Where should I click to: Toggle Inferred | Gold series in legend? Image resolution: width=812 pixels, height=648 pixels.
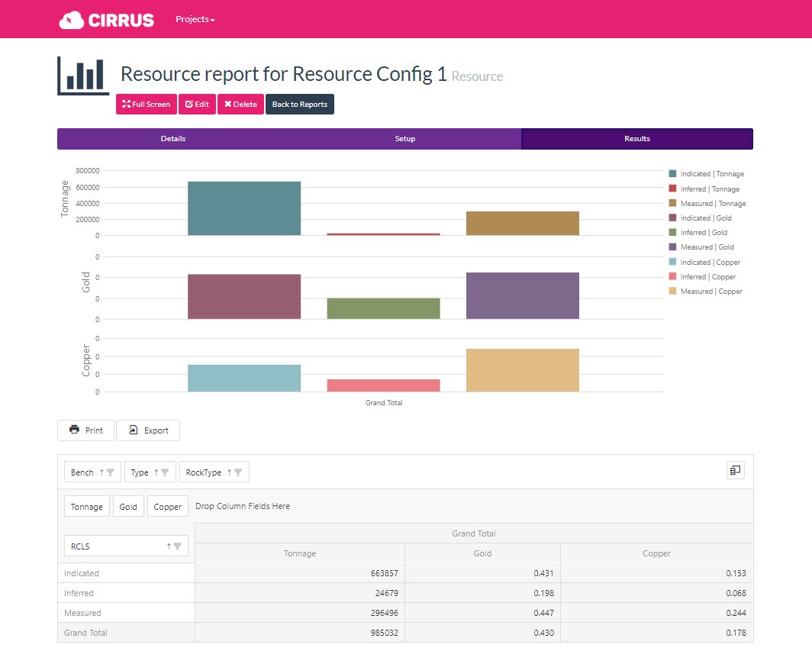704,233
